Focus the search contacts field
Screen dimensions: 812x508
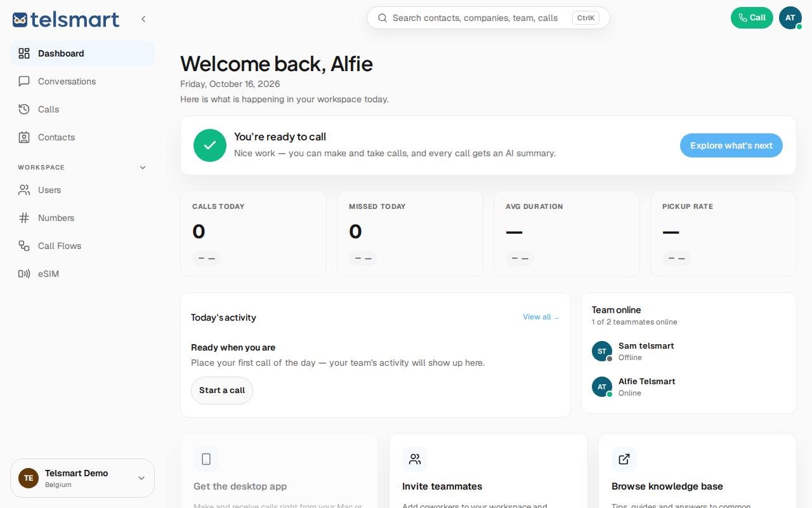pos(488,18)
